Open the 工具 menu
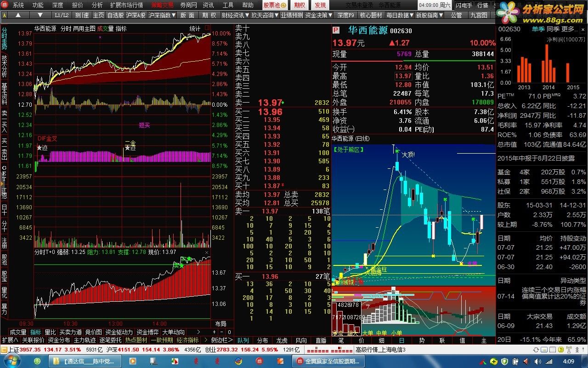 228,5
